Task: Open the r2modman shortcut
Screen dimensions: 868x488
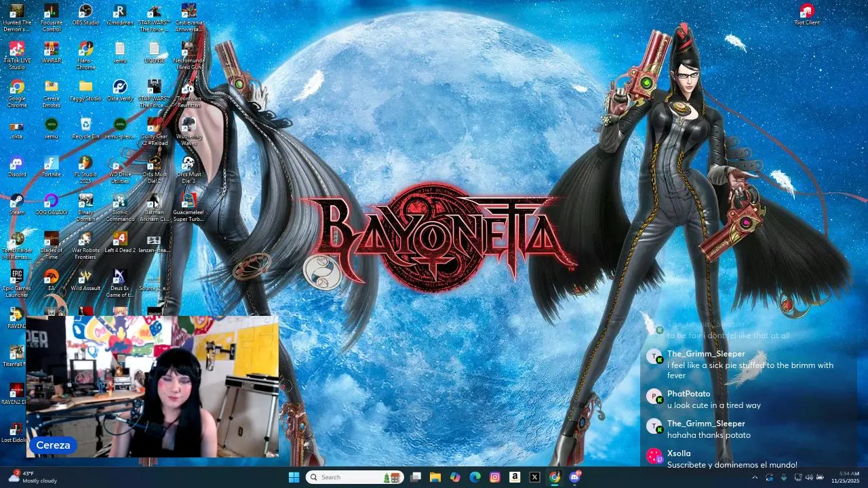Action: point(120,16)
